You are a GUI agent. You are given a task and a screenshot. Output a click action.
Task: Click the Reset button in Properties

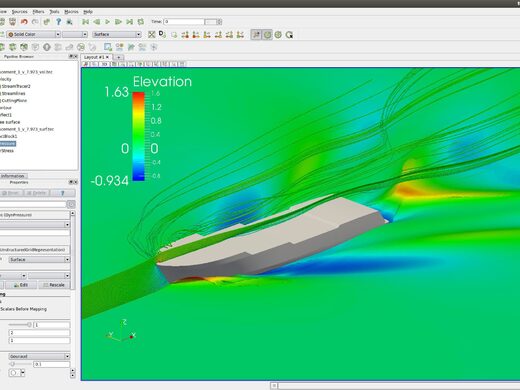click(11, 193)
